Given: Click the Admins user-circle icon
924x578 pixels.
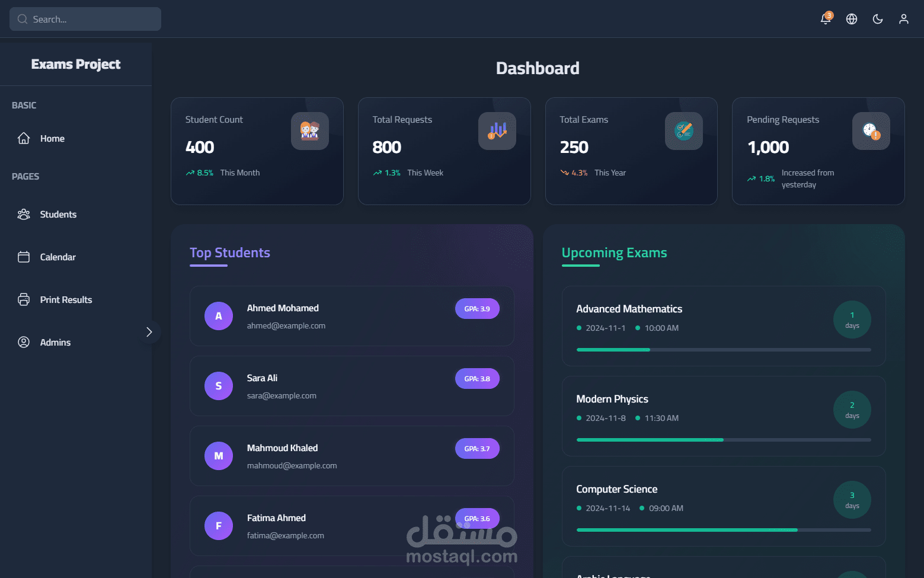Looking at the screenshot, I should pos(24,342).
